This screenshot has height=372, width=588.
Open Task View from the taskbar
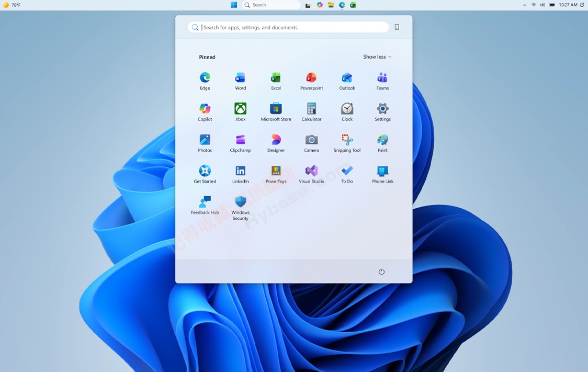click(308, 5)
